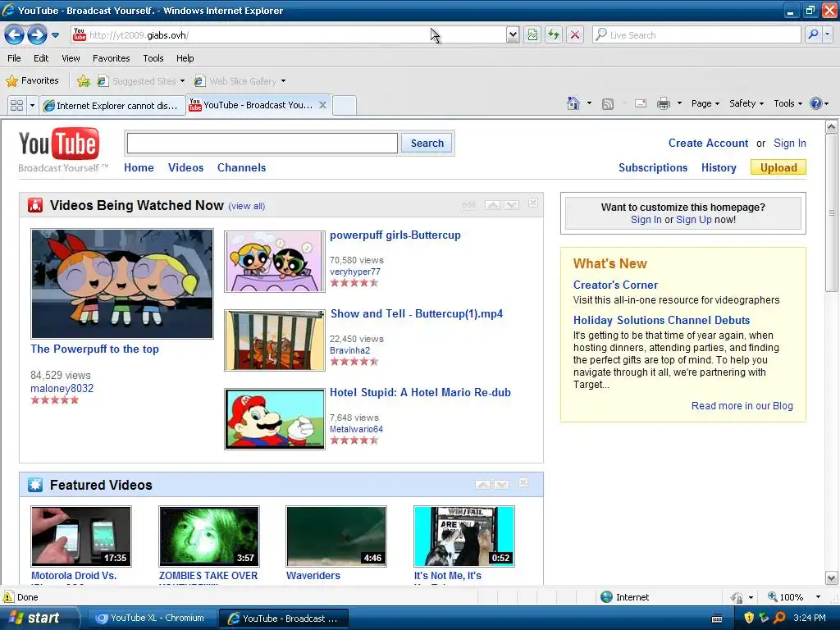Open the tab list dropdown arrow

click(32, 105)
